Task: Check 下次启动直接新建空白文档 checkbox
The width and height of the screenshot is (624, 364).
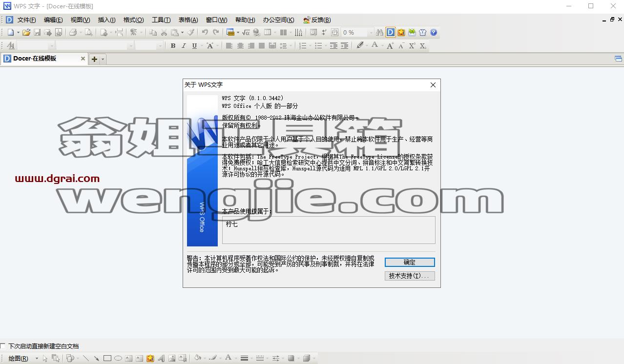Action: (x=3, y=346)
